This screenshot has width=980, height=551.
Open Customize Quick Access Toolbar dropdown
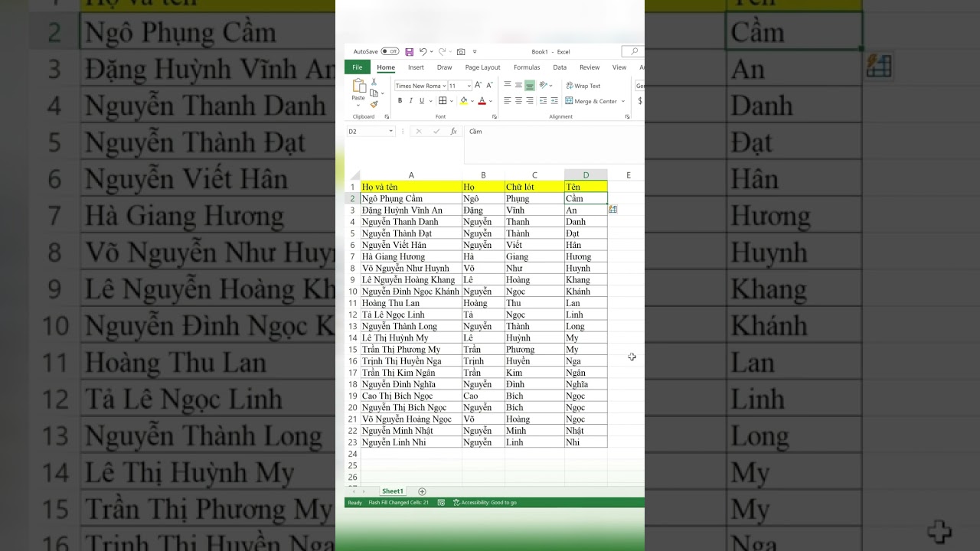click(x=475, y=51)
